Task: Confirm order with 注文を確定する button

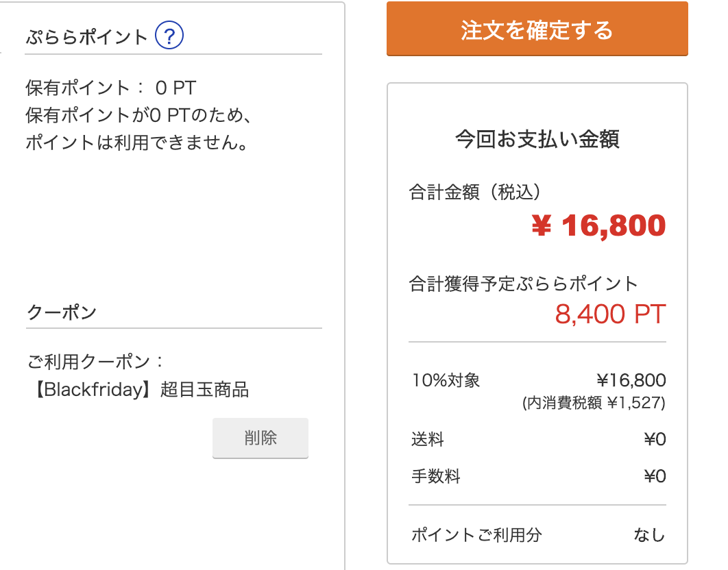Action: [x=537, y=29]
